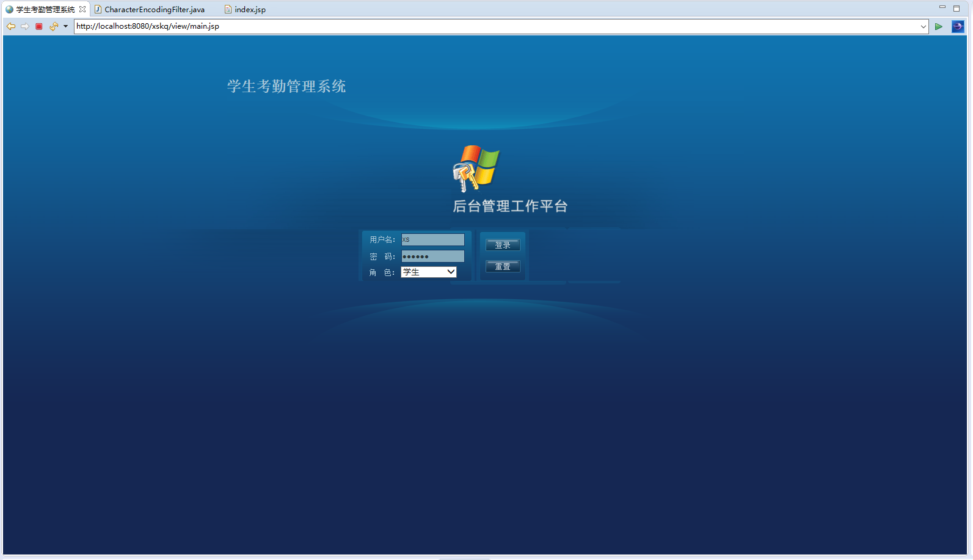Open the 角色 role dropdown showing 学生
973x560 pixels.
(429, 272)
